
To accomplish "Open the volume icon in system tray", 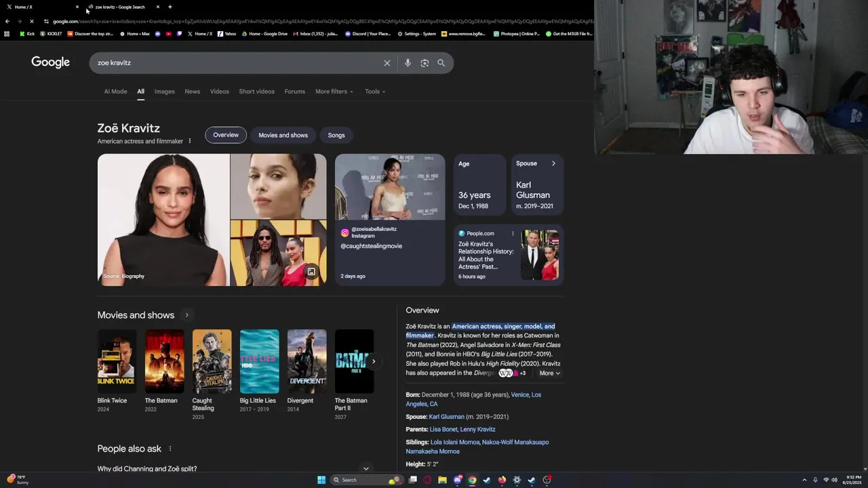I will point(834,480).
